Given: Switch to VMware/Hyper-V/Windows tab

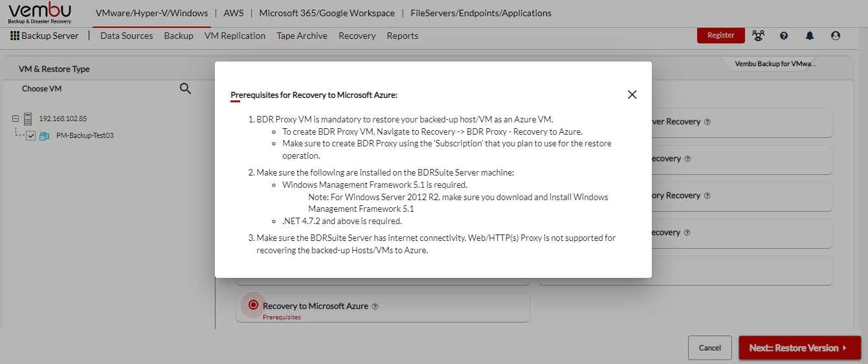Looking at the screenshot, I should [151, 13].
